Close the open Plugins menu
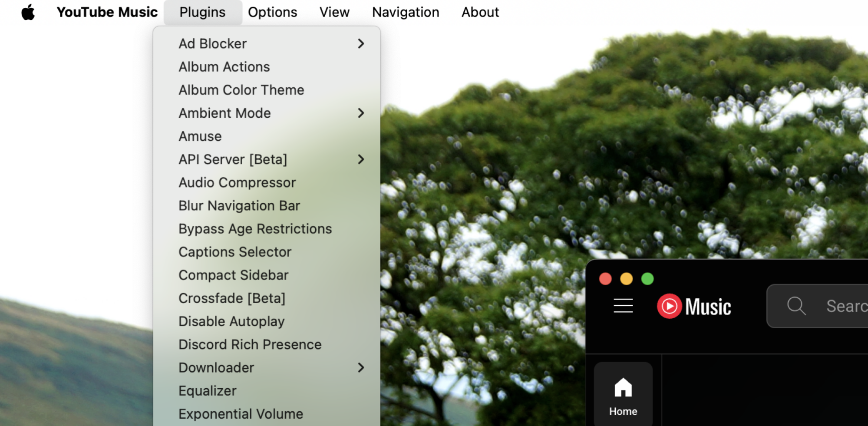868x426 pixels. [202, 12]
